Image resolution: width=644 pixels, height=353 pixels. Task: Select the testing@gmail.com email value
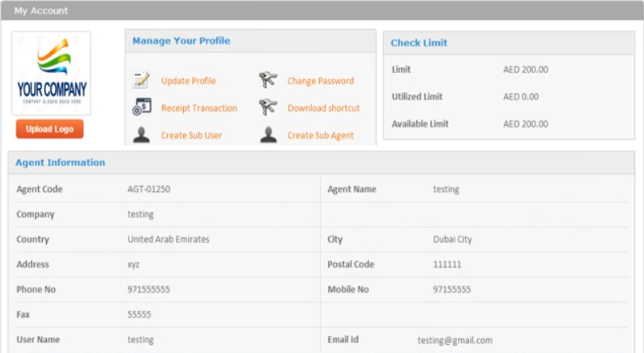[454, 340]
